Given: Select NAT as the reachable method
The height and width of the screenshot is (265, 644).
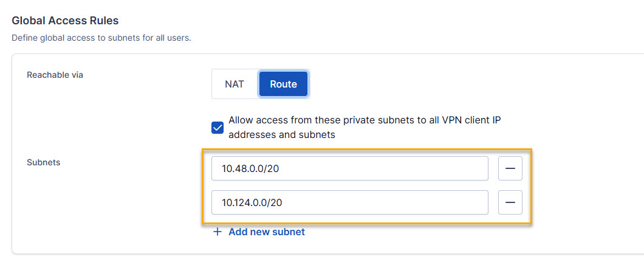Looking at the screenshot, I should point(235,84).
